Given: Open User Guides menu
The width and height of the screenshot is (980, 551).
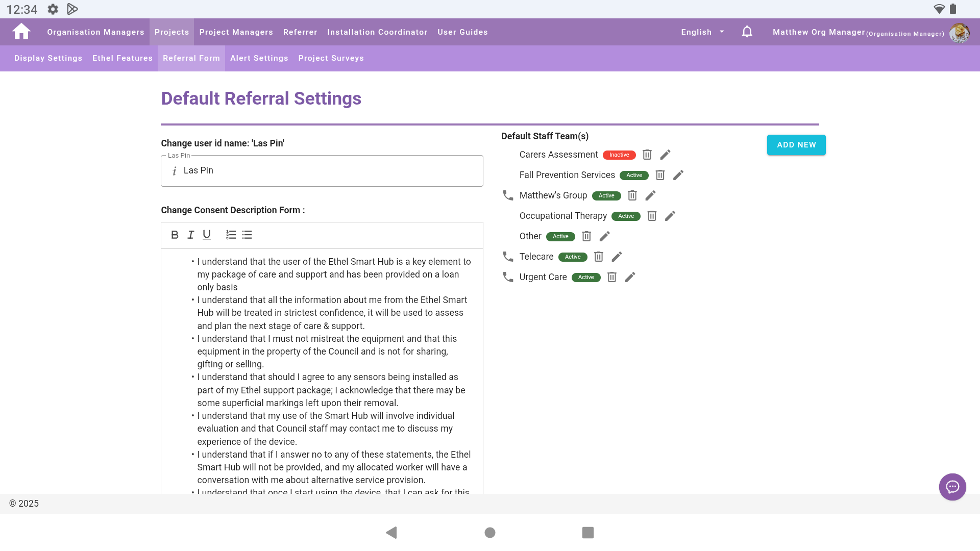Looking at the screenshot, I should tap(462, 32).
